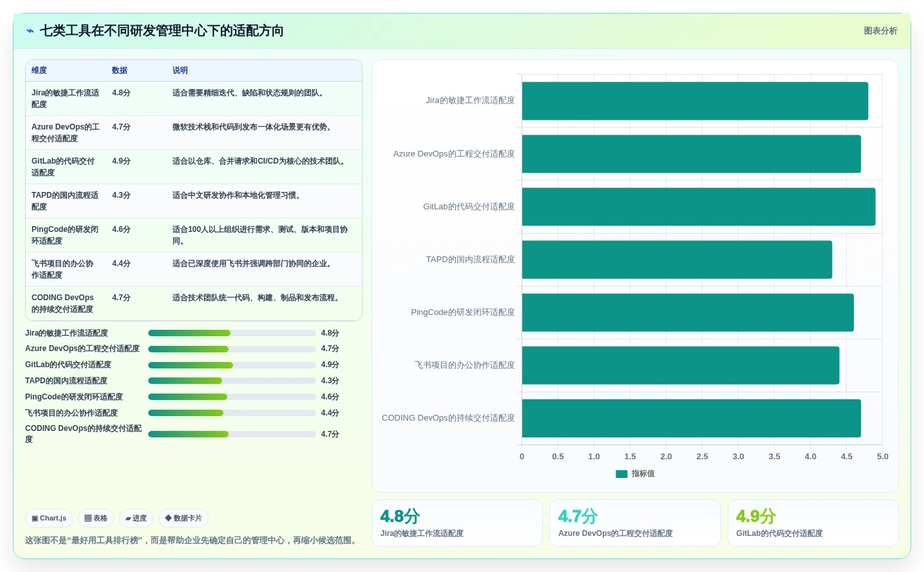
Task: Click the chart y-axis label TAPD的国内流程适配度
Action: tap(470, 260)
